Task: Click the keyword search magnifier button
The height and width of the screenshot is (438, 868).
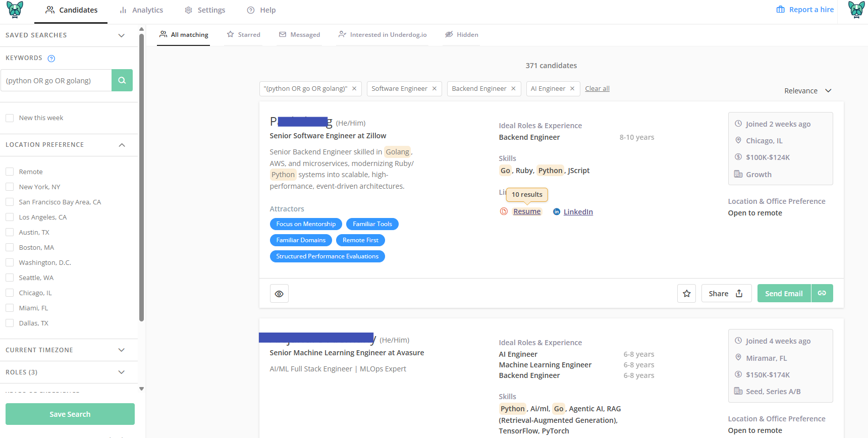Action: pos(122,80)
